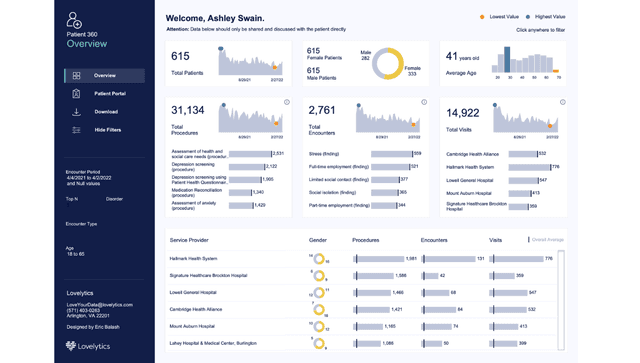Image resolution: width=640 pixels, height=363 pixels.
Task: Open info icon on Total Visits card
Action: point(562,102)
